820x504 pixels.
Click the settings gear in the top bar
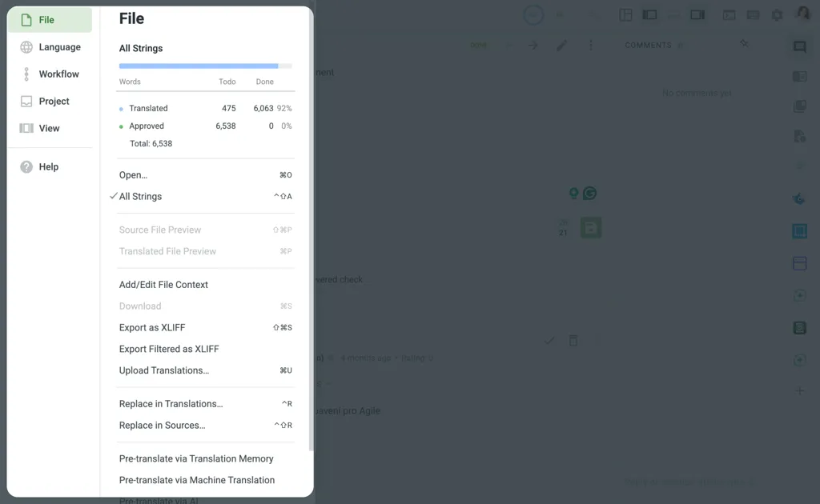pyautogui.click(x=776, y=14)
